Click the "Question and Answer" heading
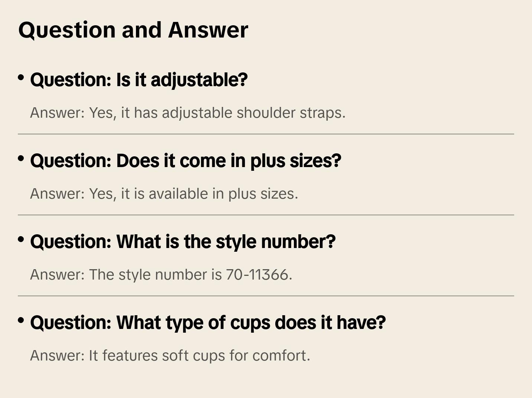This screenshot has height=398, width=532. [x=133, y=30]
